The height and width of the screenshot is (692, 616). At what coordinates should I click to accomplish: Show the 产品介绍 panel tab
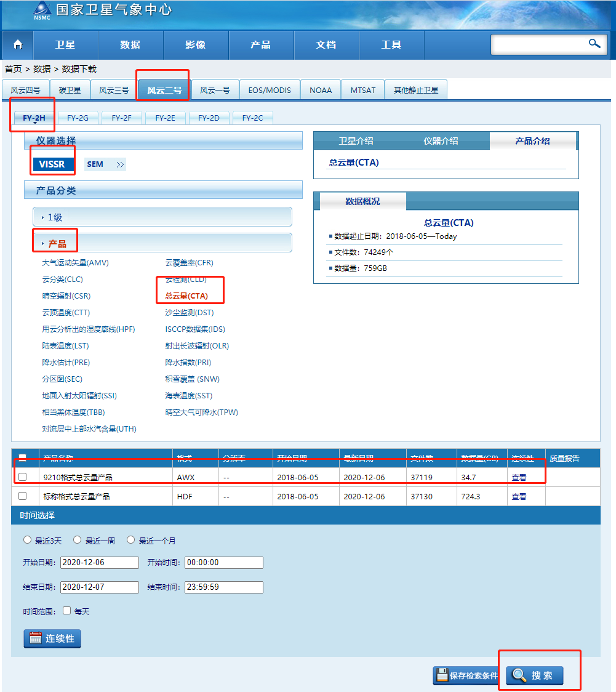532,141
